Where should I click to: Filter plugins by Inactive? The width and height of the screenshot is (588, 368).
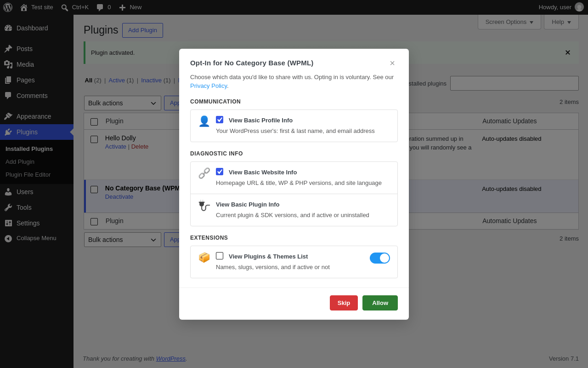click(151, 80)
